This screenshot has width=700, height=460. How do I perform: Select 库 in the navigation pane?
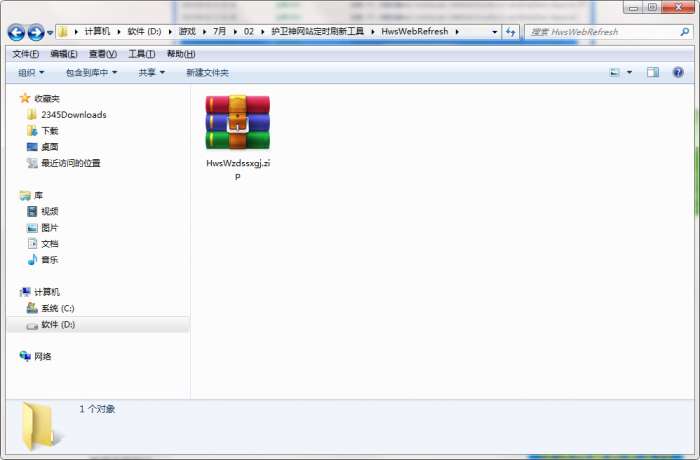[38, 195]
